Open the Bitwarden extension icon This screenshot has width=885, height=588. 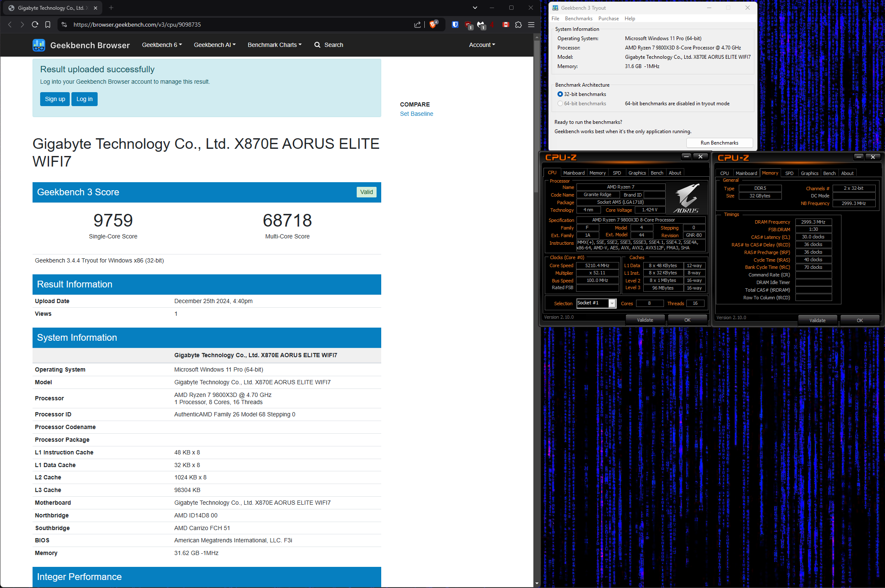pos(455,25)
